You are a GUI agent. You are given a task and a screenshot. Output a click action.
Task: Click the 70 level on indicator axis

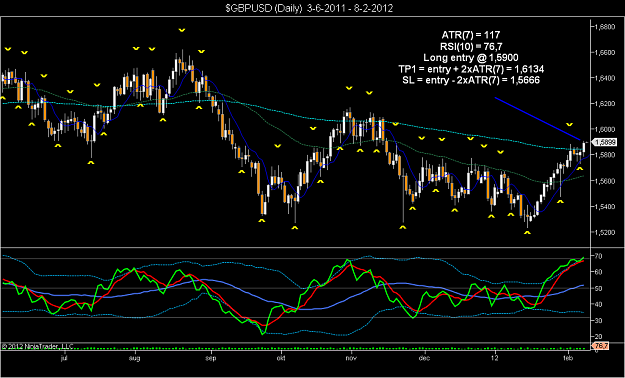pos(598,255)
